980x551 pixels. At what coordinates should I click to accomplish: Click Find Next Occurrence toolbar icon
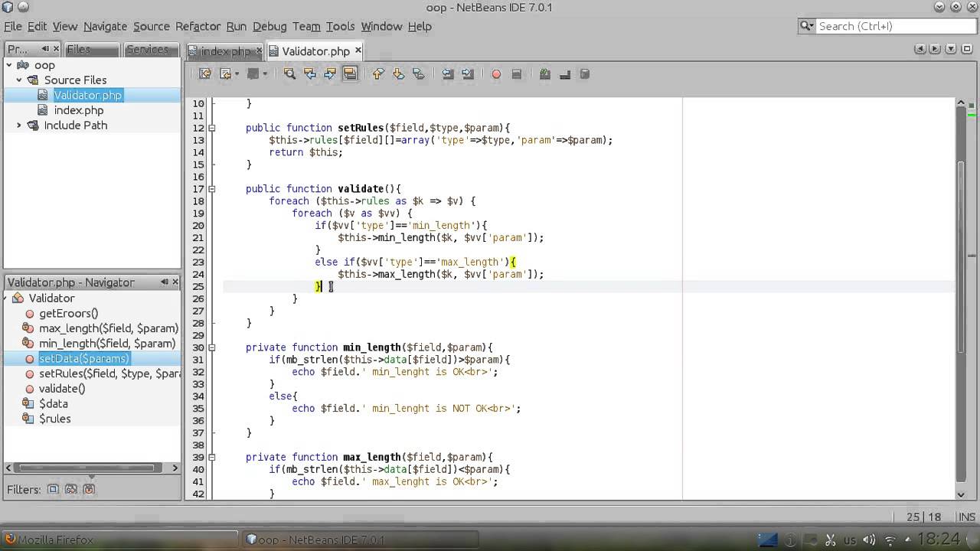pos(330,74)
